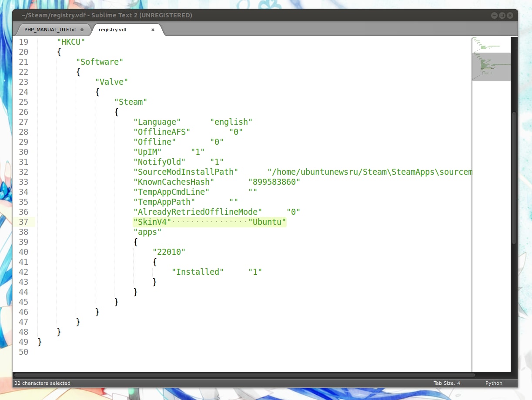Click the "TempAppCmdLine" key
532x400 pixels.
click(171, 192)
